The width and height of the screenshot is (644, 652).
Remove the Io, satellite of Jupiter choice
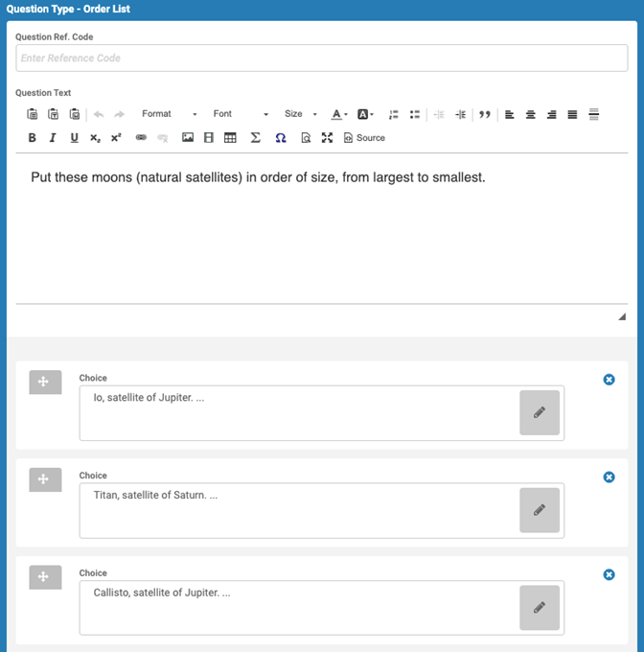609,380
